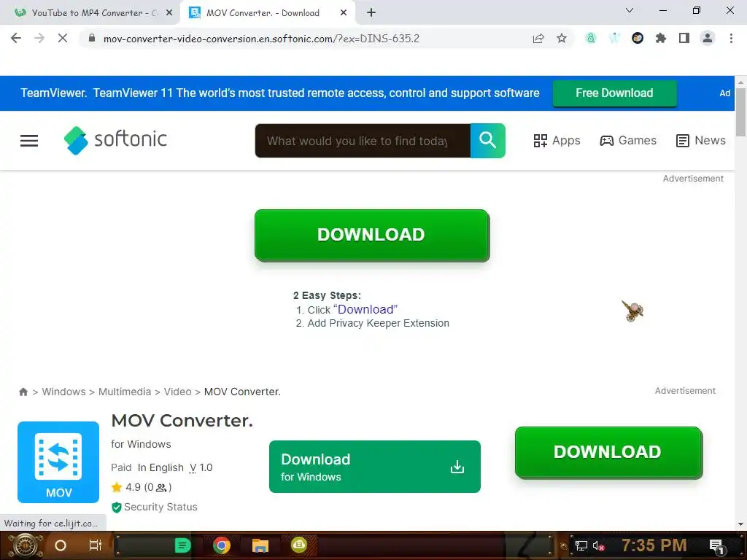
Task: Open the green notes app on taskbar
Action: point(182,545)
